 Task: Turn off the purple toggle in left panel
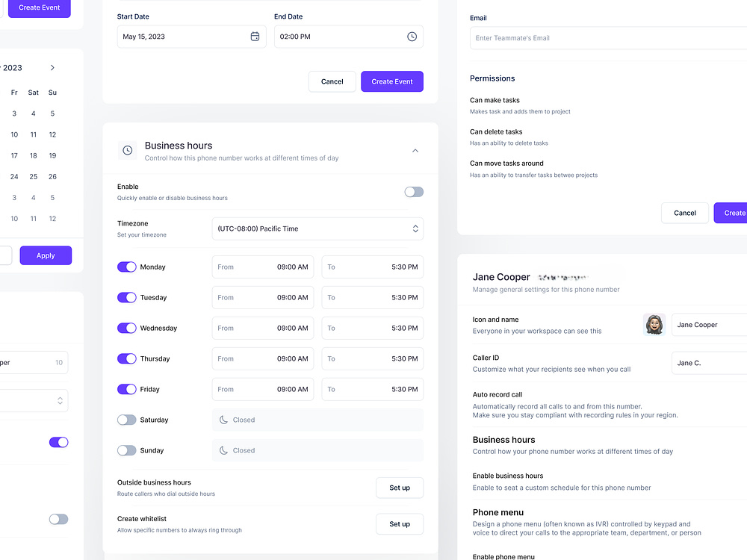(58, 442)
